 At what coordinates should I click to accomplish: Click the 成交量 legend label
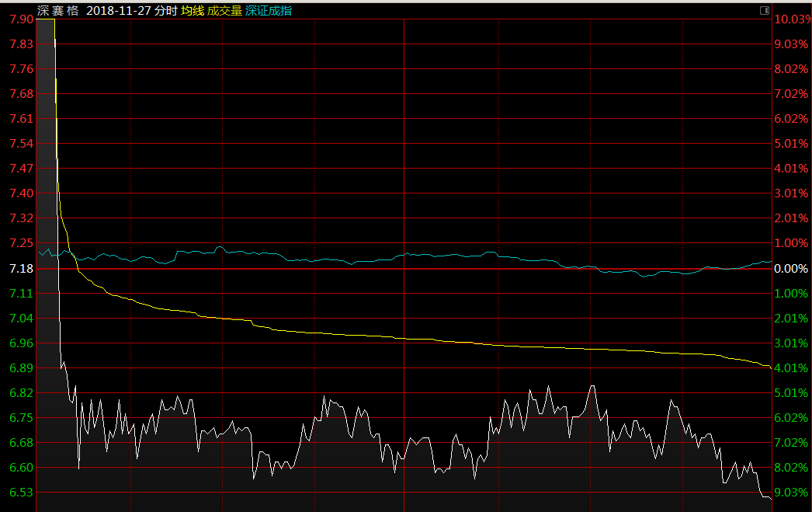coord(224,11)
